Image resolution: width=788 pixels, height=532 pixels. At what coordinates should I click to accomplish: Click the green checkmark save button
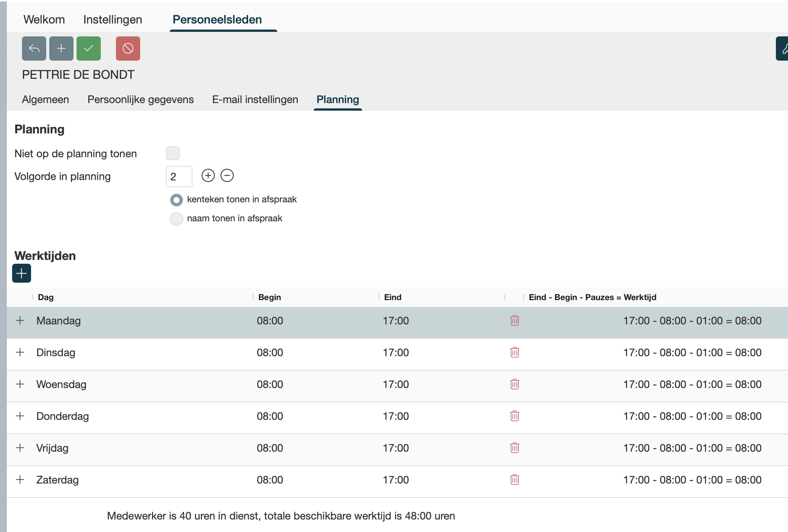[89, 49]
